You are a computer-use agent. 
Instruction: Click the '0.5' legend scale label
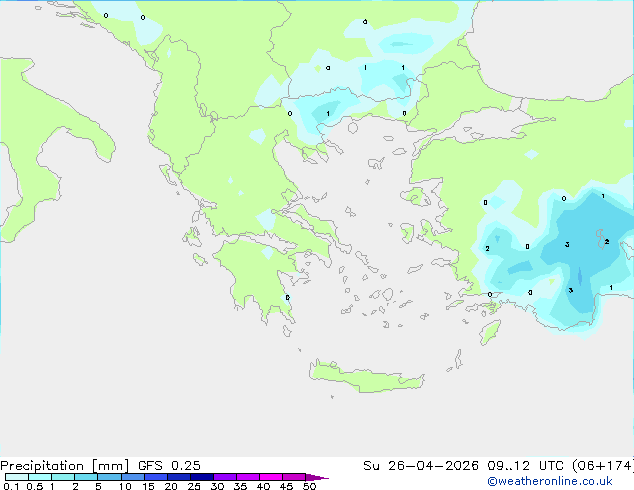click(x=34, y=486)
